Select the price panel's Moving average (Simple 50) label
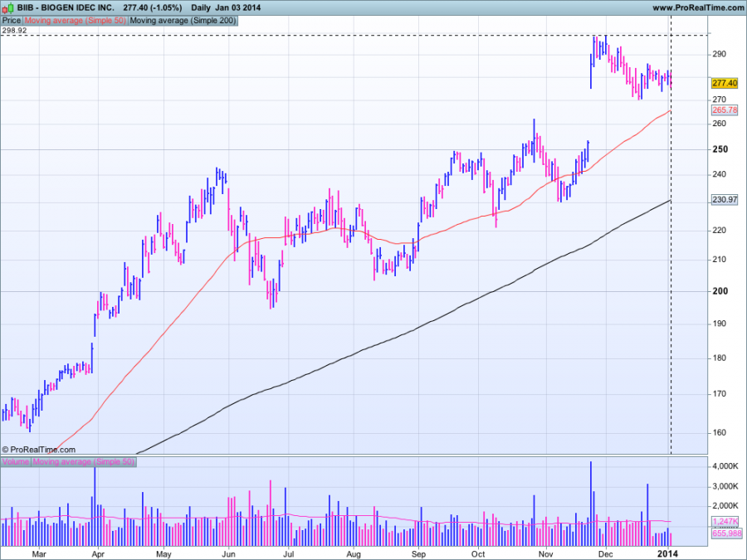Viewport: 747px width, 560px height. click(x=76, y=21)
